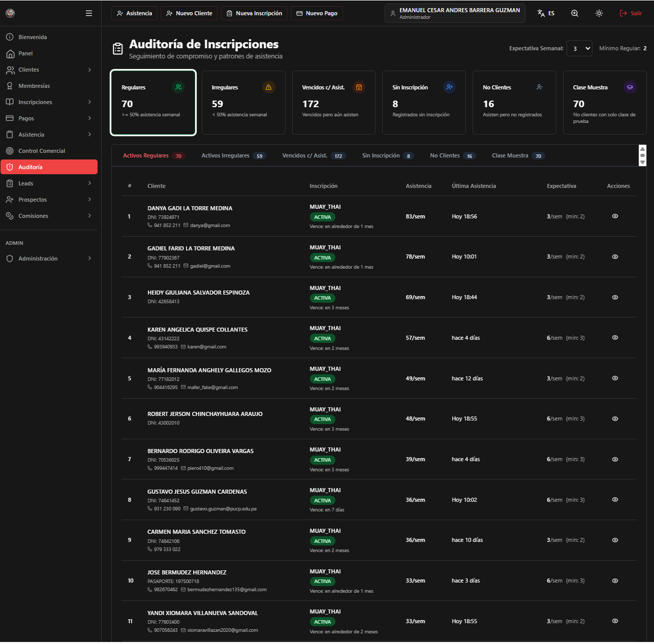View details for GADIEL FARID LA TORRE MEDINA
The height and width of the screenshot is (644, 654).
point(615,257)
